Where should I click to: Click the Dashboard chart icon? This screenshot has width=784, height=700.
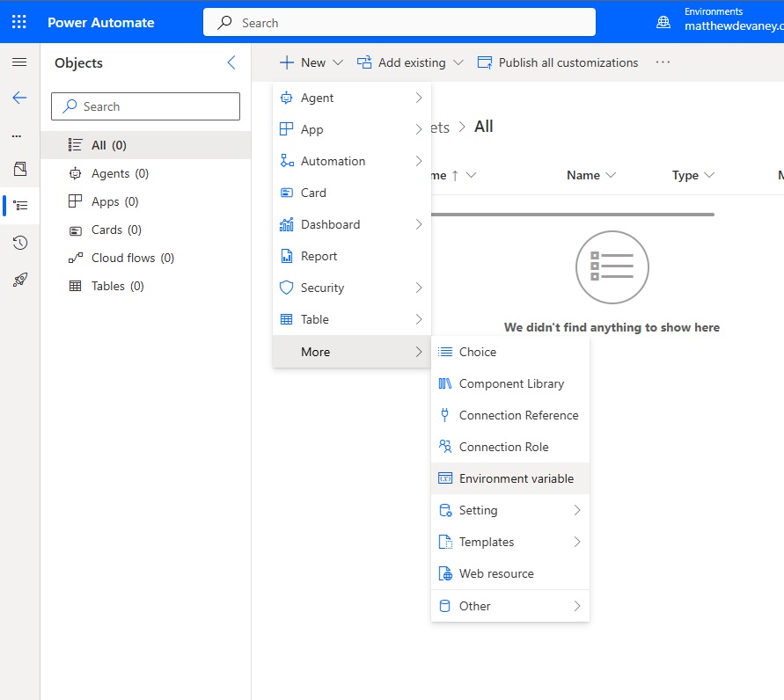click(287, 225)
